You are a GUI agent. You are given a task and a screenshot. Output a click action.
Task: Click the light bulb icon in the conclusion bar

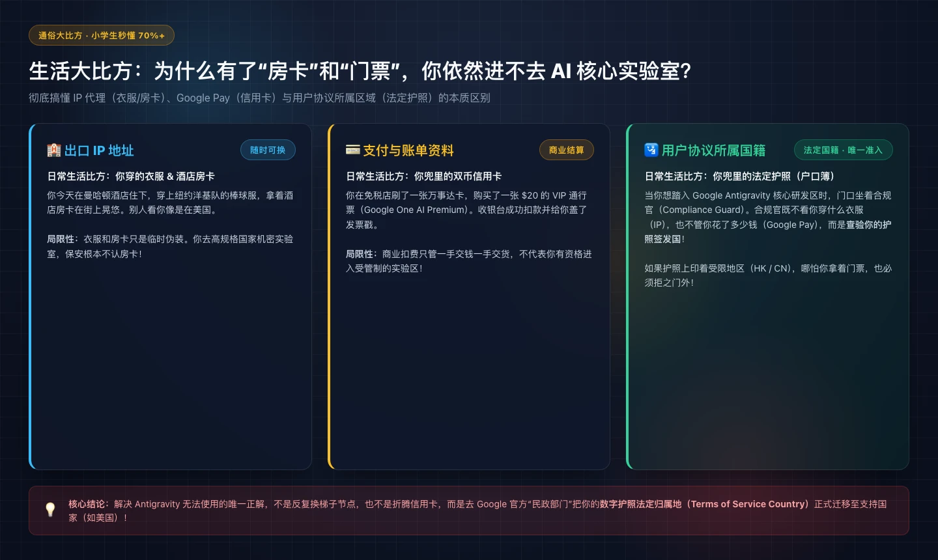point(50,510)
